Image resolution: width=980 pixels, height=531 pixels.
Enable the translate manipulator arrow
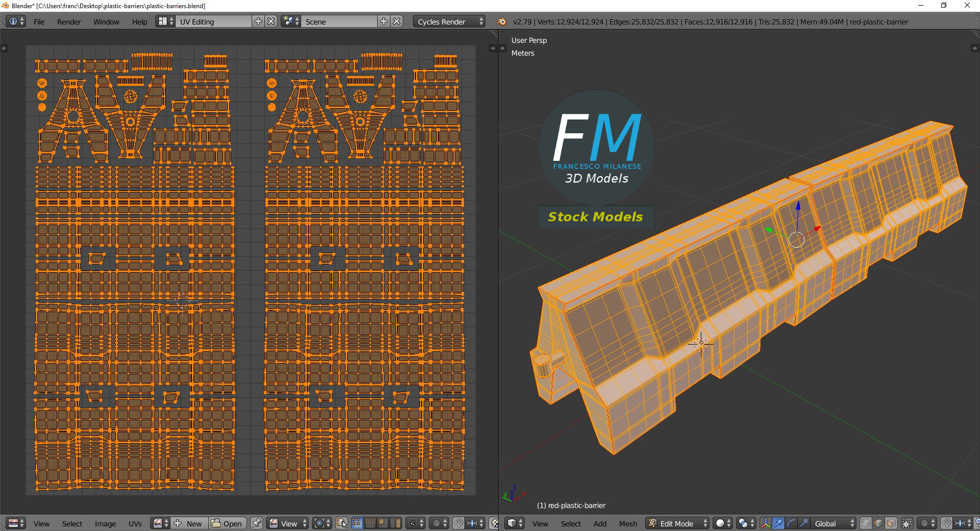click(x=778, y=523)
